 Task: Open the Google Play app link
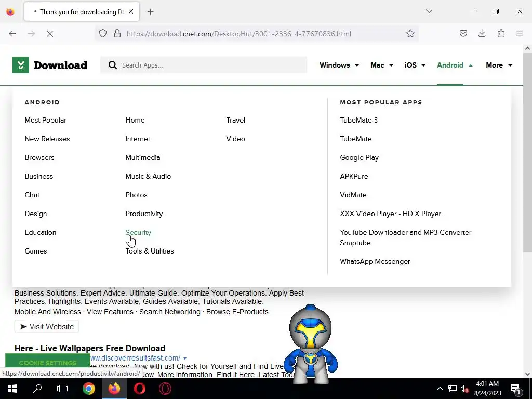[x=360, y=157]
